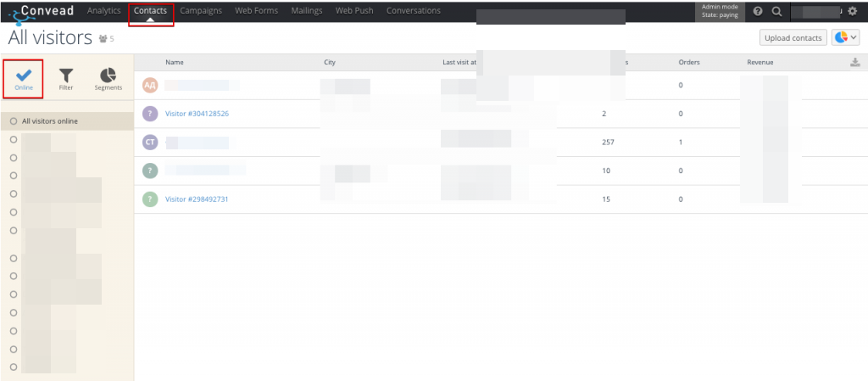The height and width of the screenshot is (381, 868).
Task: Click avatar in row with 10 visits
Action: click(x=150, y=171)
